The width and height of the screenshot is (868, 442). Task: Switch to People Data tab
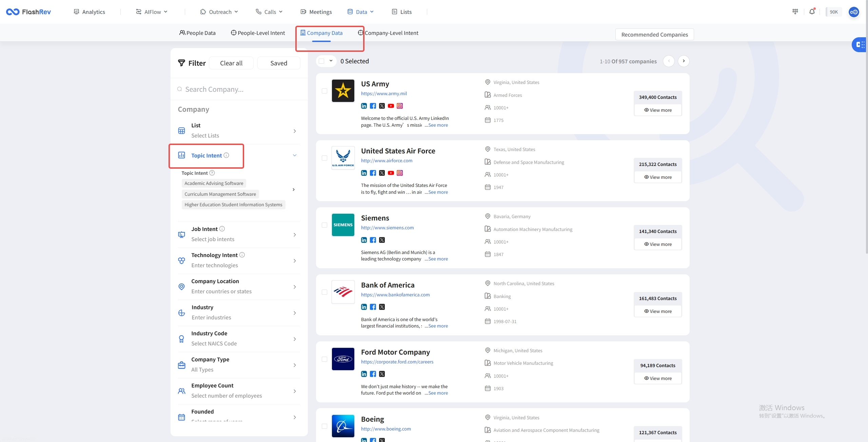point(197,33)
